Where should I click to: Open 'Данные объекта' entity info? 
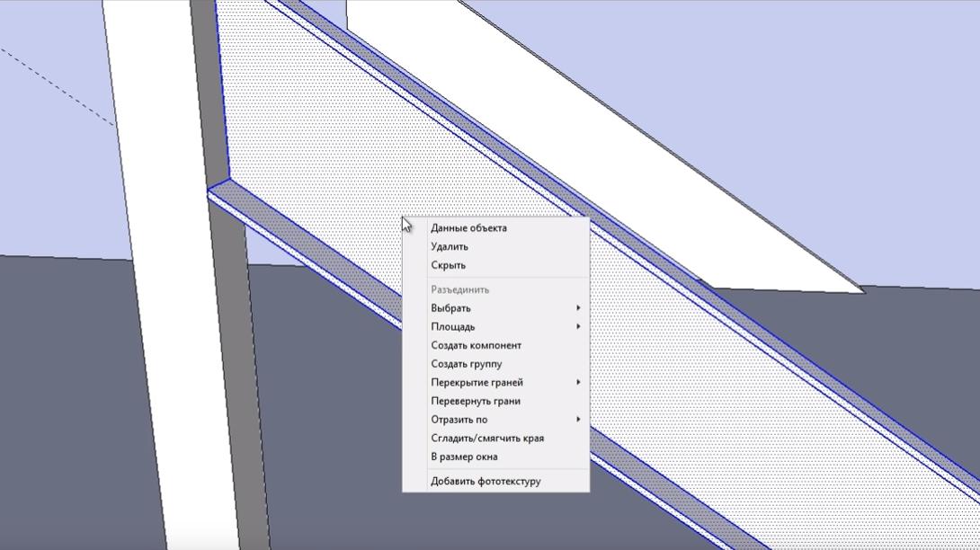click(x=468, y=228)
